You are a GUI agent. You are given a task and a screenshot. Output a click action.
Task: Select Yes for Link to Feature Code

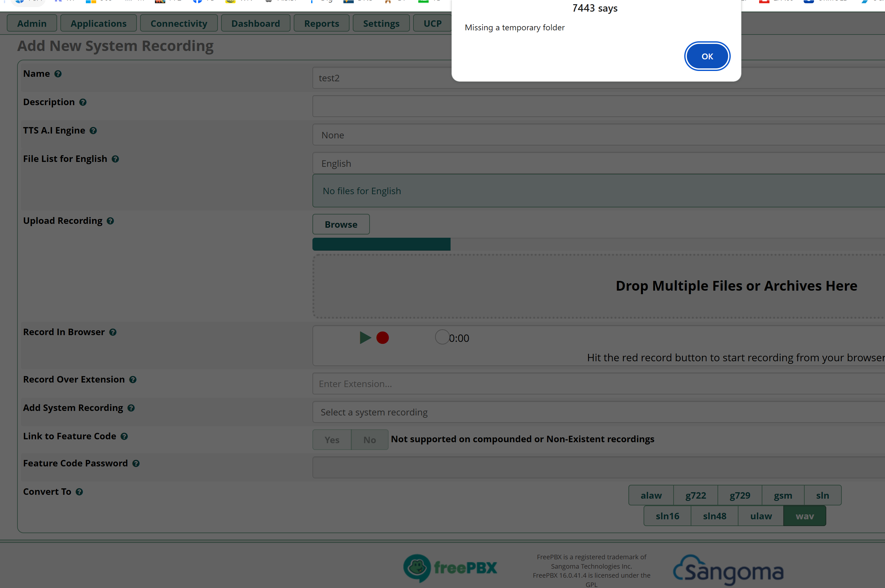(332, 440)
